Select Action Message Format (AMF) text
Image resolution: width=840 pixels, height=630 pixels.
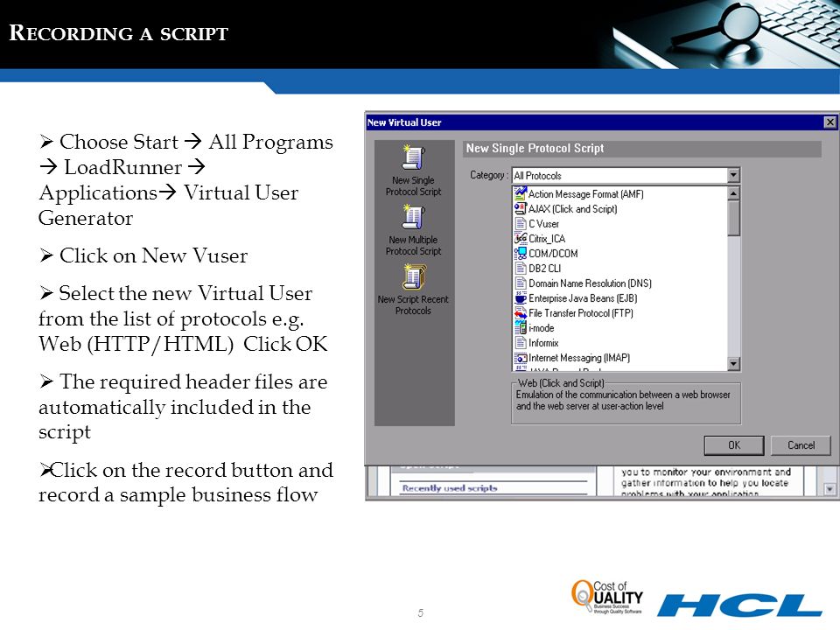pos(586,194)
